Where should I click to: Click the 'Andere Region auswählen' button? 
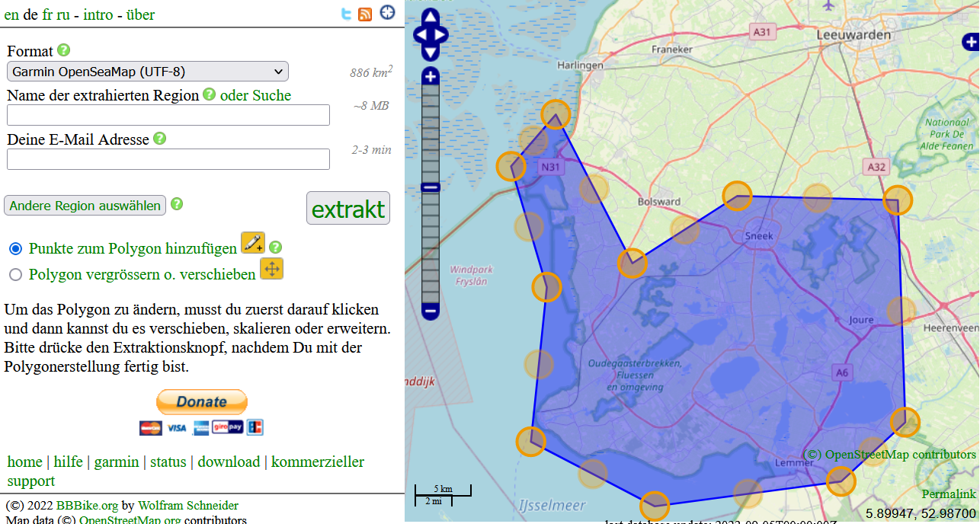pyautogui.click(x=85, y=205)
